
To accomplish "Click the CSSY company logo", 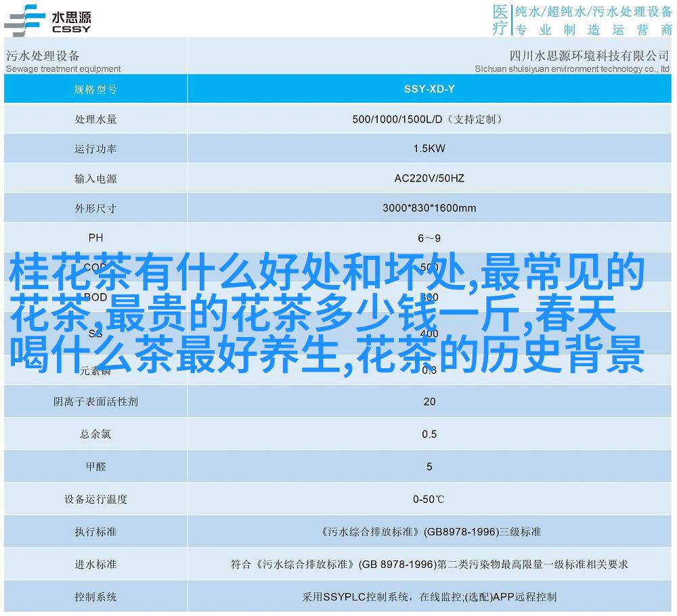I will point(47,19).
